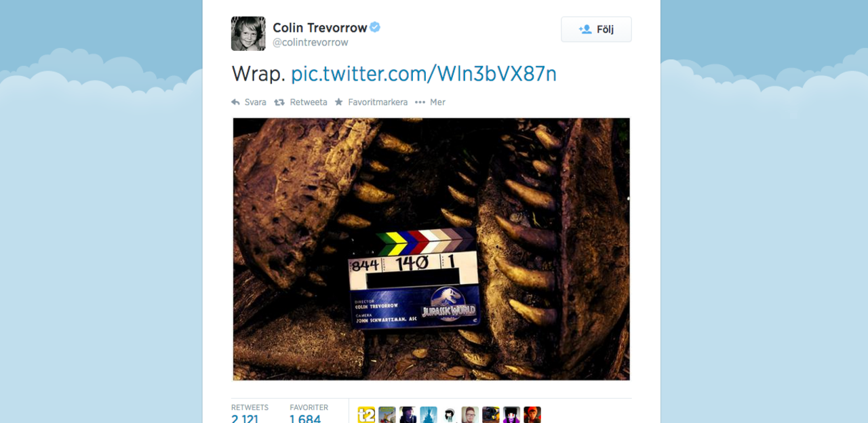Image resolution: width=868 pixels, height=423 pixels.
Task: Click the Svara reply arrow icon
Action: pyautogui.click(x=235, y=102)
